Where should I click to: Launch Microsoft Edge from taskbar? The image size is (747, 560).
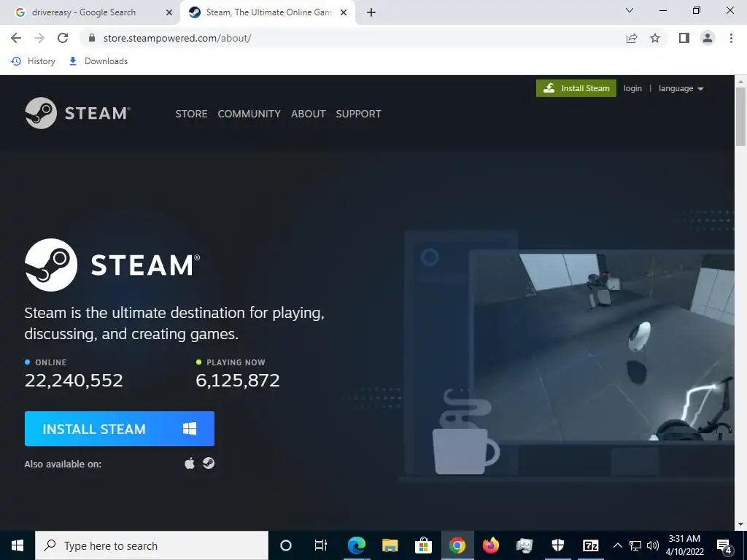coord(356,545)
